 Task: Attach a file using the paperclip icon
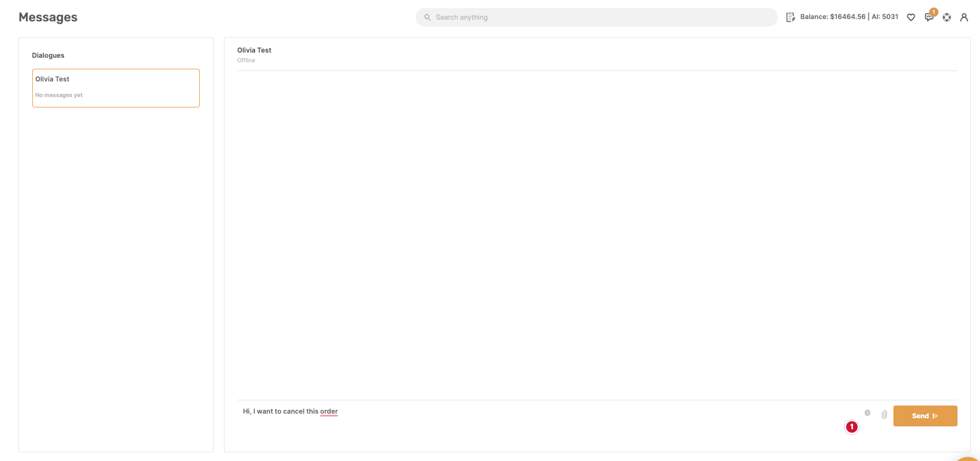point(884,414)
